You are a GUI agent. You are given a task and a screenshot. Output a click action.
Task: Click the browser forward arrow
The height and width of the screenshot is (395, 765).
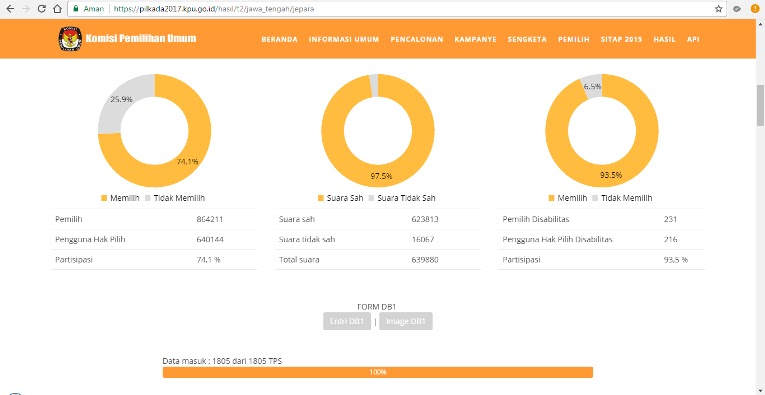[26, 9]
